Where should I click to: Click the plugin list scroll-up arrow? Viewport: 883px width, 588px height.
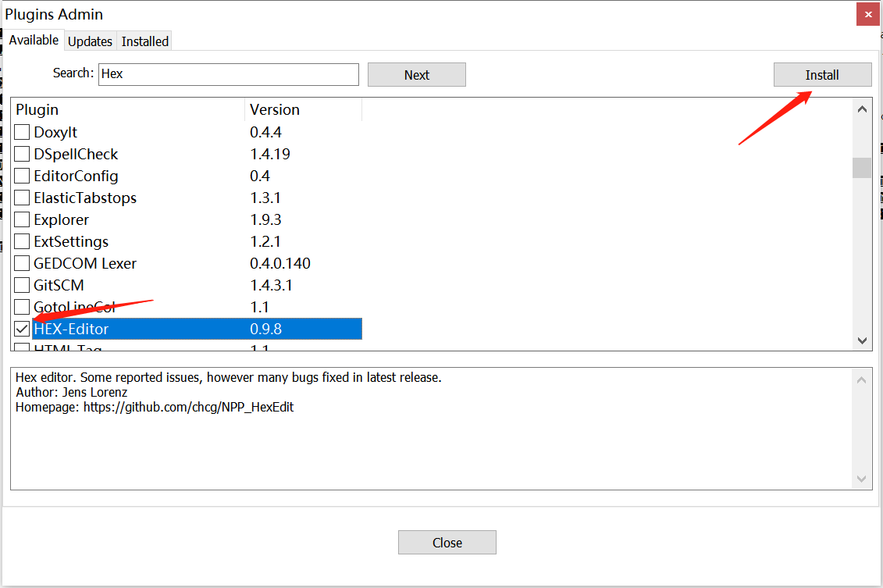tap(861, 109)
